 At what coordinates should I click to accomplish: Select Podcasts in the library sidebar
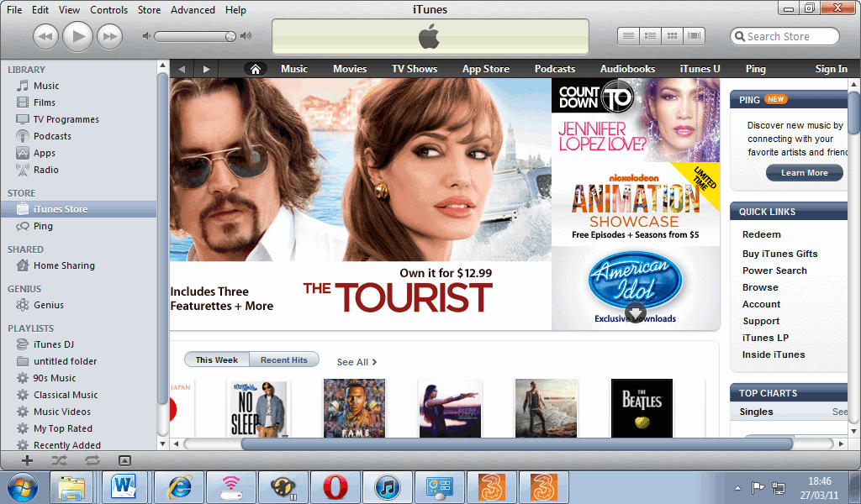(52, 137)
